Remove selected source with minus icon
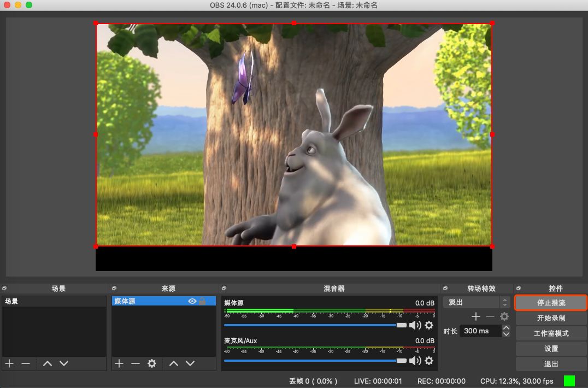588x388 pixels. coord(136,363)
